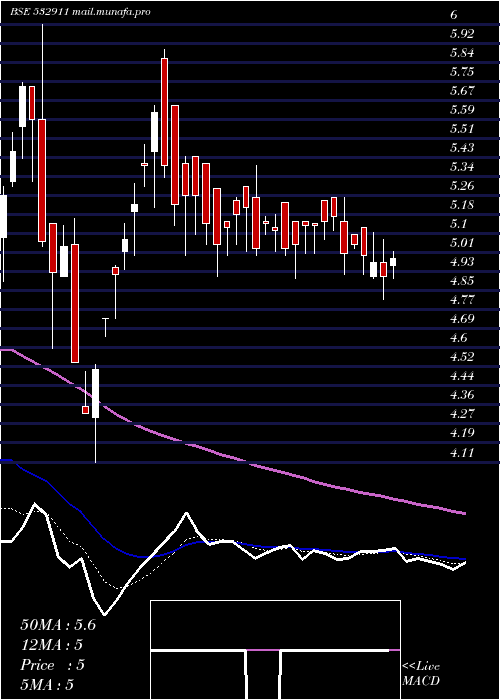Click the tallest red candle peaking near 5.84

coord(164,112)
